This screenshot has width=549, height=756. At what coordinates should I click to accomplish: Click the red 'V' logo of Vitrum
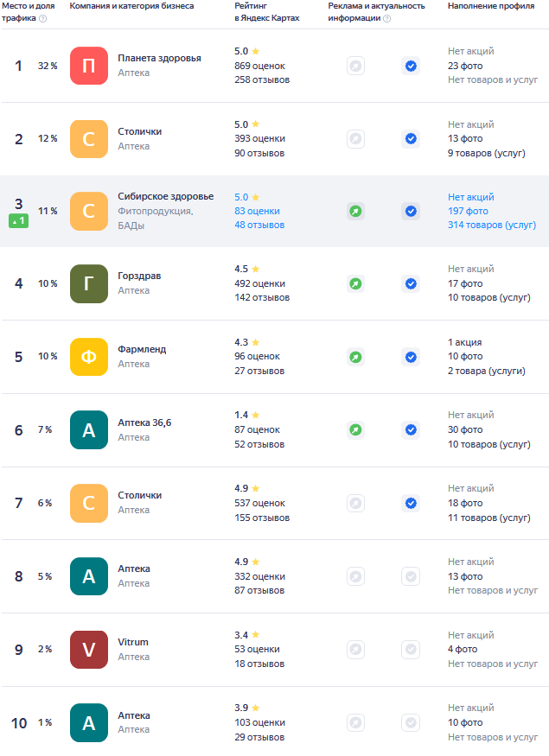tap(89, 650)
